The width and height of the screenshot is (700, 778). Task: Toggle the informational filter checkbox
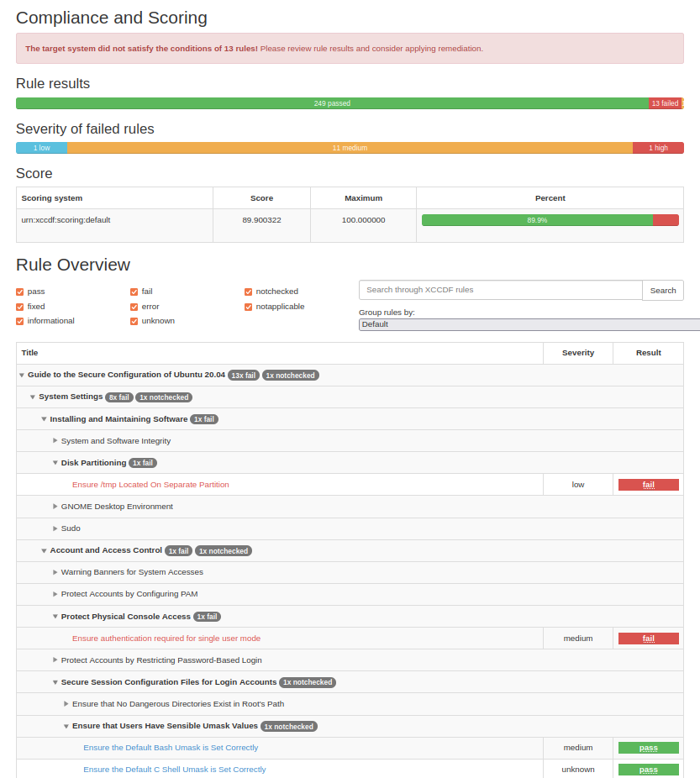tap(20, 321)
